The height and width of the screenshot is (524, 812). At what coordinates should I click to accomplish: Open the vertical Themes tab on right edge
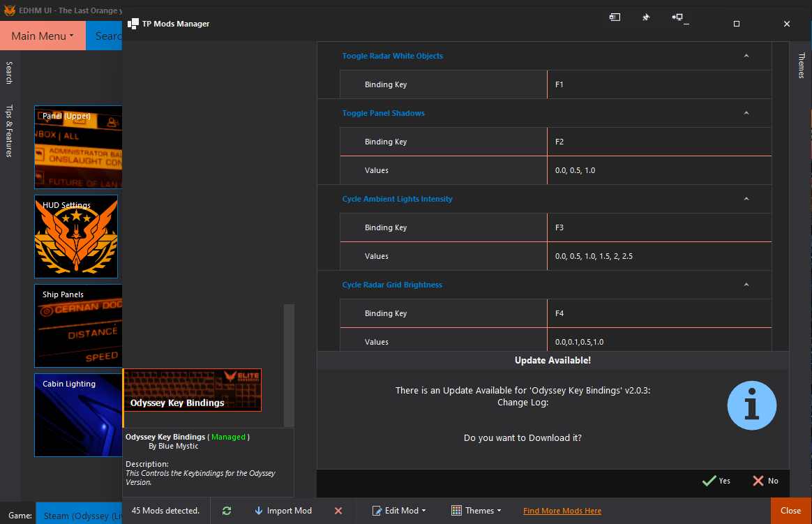coord(801,66)
